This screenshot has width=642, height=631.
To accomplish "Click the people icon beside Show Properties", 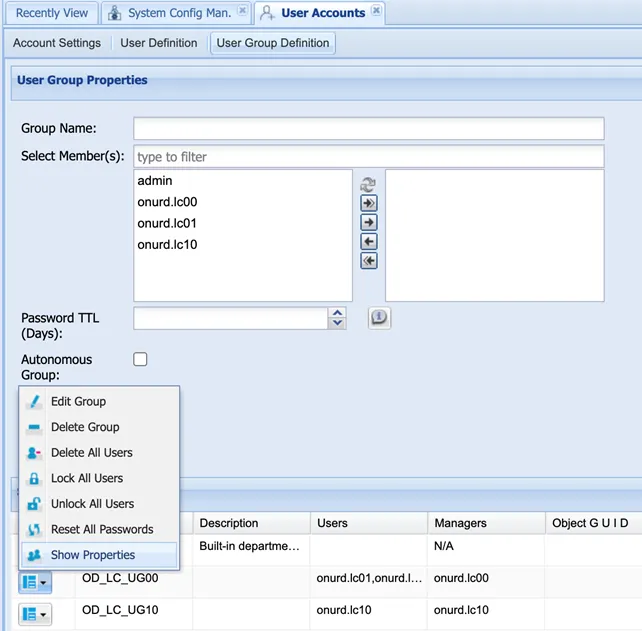I will (34, 555).
